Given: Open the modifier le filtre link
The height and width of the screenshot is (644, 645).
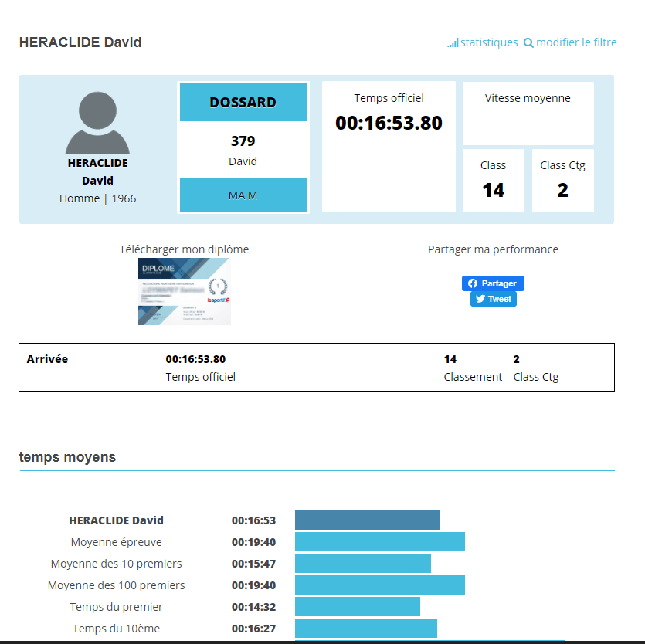Looking at the screenshot, I should coord(576,42).
